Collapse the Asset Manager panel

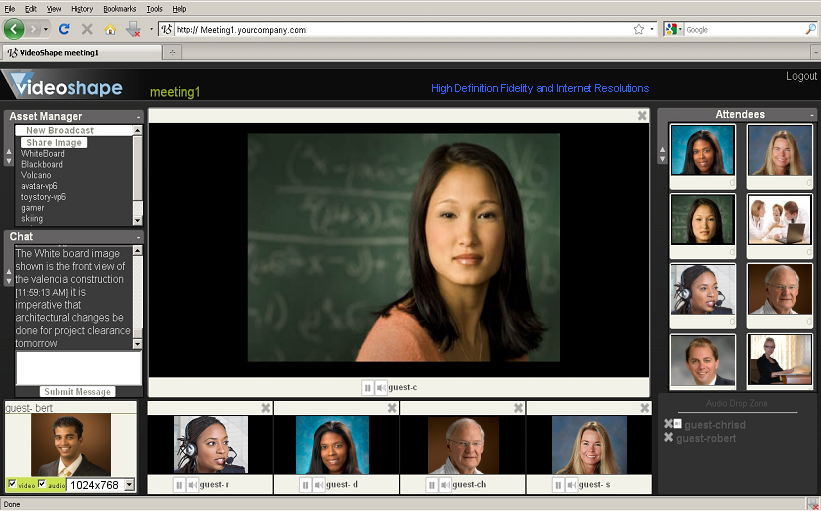point(139,117)
